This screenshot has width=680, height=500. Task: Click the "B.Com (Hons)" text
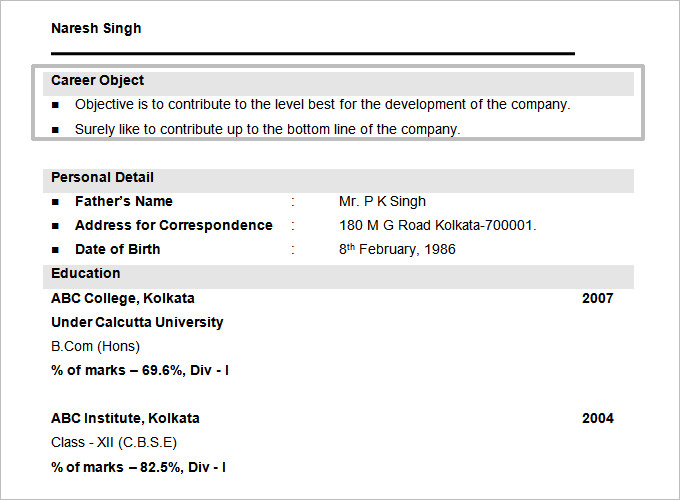point(95,346)
